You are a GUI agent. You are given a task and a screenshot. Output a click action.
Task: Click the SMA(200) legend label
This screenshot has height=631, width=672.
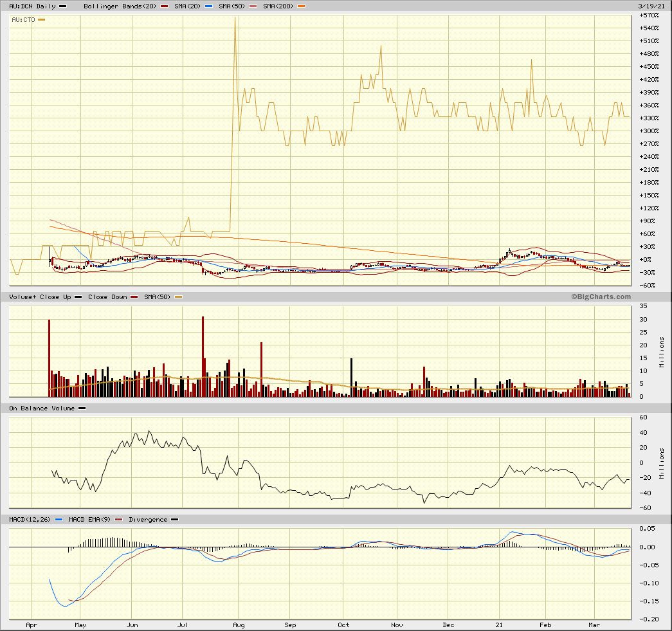[278, 6]
